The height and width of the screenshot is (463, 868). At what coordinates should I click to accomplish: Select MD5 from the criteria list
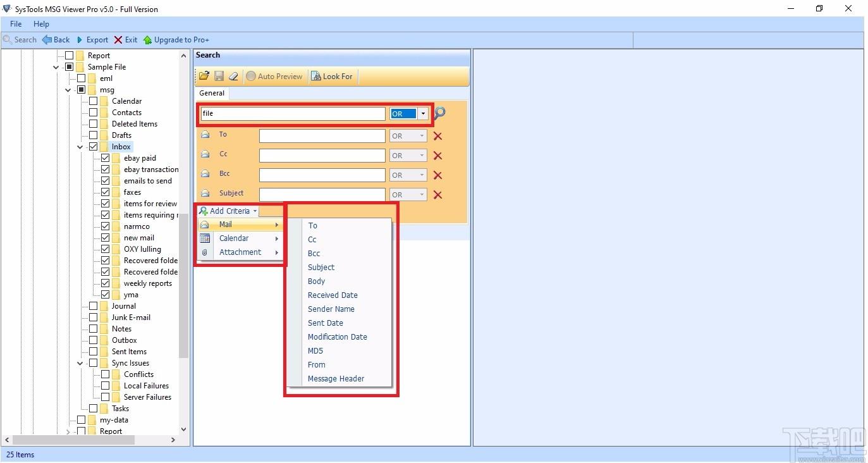(315, 351)
